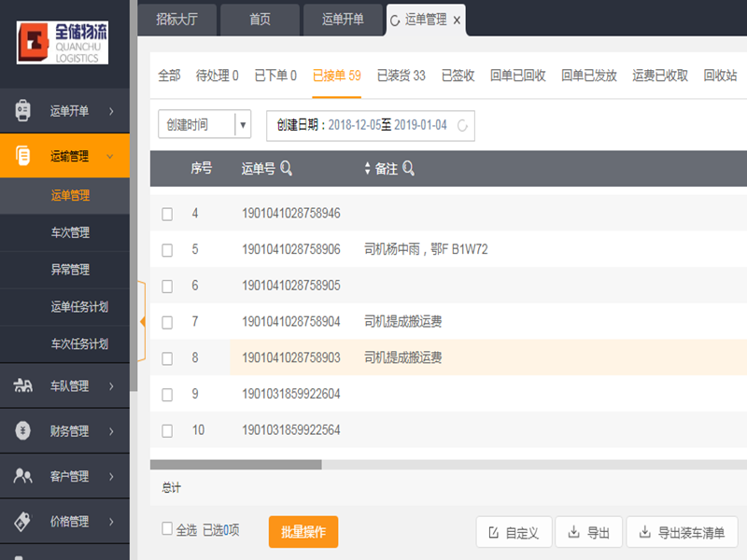Switch to the 首页 tab

[260, 20]
